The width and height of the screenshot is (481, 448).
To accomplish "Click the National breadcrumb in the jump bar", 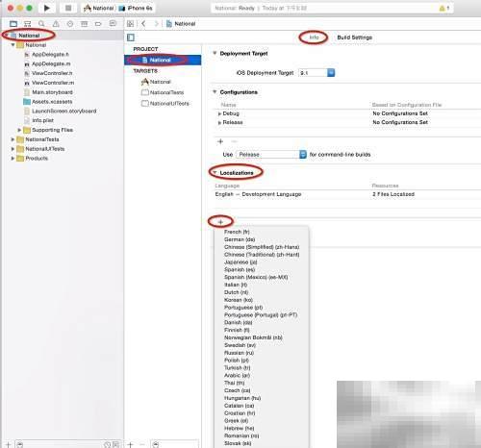I will coord(181,24).
